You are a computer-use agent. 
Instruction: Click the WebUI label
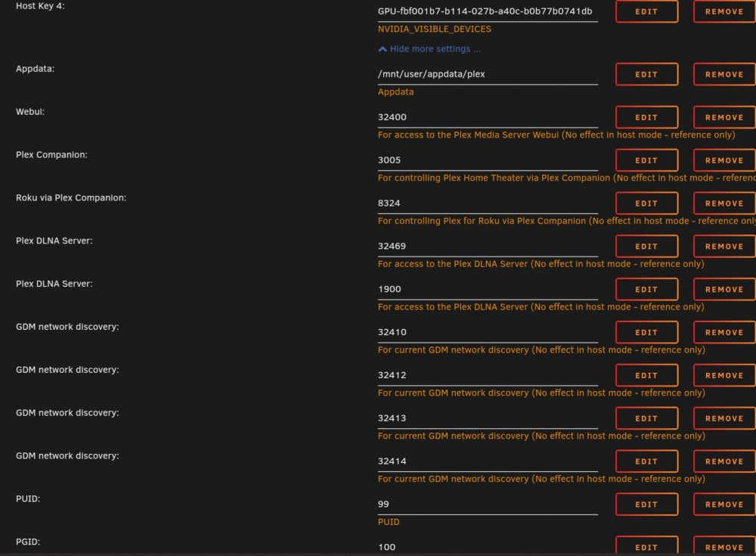(x=30, y=112)
